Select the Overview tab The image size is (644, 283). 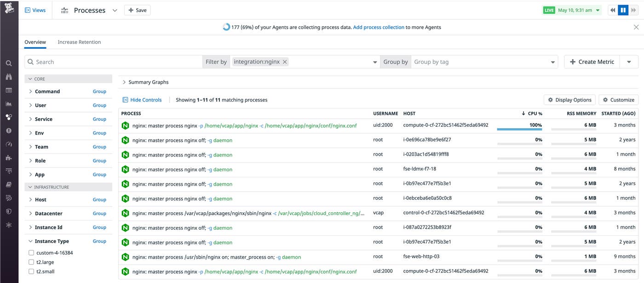coord(35,42)
